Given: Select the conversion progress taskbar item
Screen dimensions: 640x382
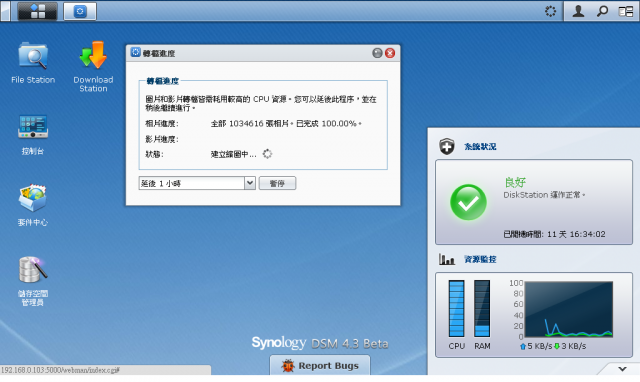Looking at the screenshot, I should [x=80, y=11].
